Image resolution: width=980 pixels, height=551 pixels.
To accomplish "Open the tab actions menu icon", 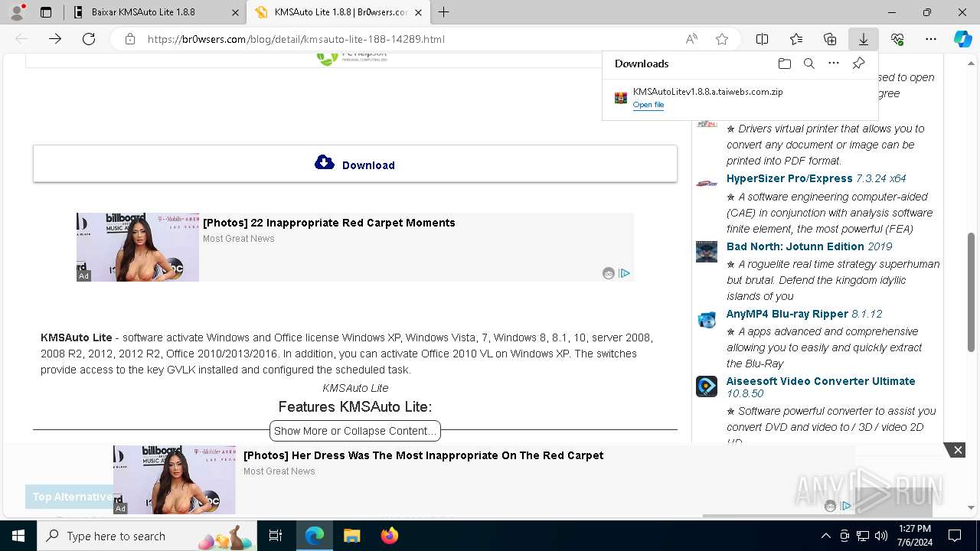I will pyautogui.click(x=46, y=12).
